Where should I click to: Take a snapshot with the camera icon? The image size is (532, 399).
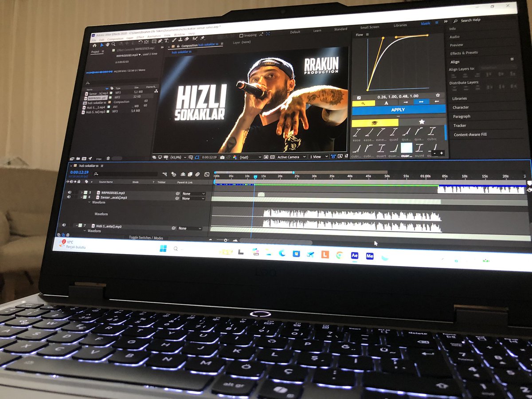tap(222, 157)
